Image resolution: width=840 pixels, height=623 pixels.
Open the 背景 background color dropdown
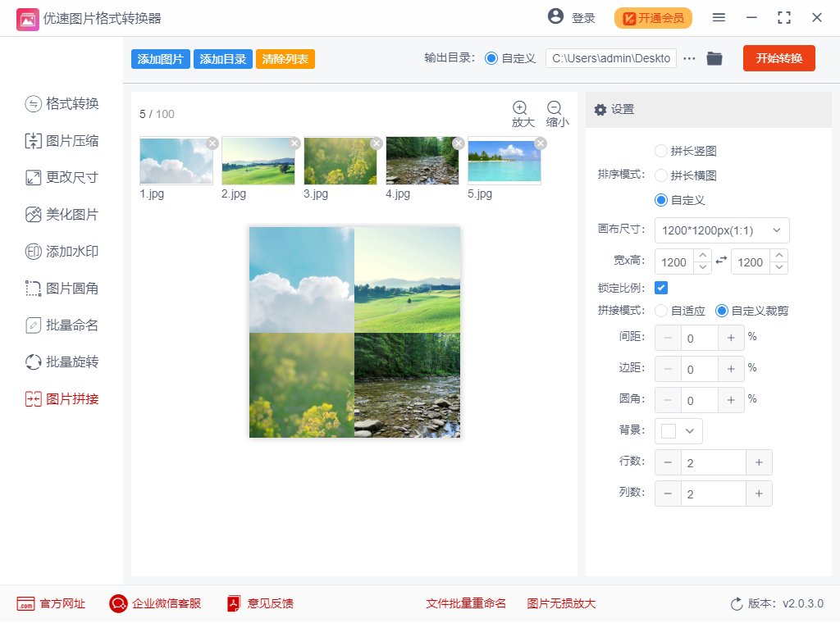pos(689,431)
